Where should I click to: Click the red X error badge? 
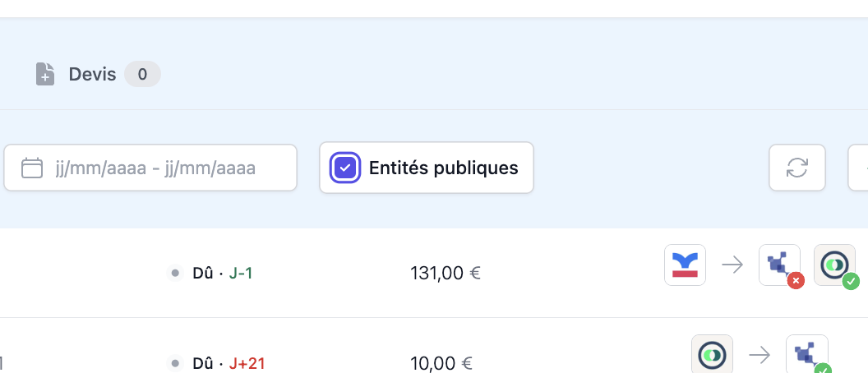tap(796, 281)
